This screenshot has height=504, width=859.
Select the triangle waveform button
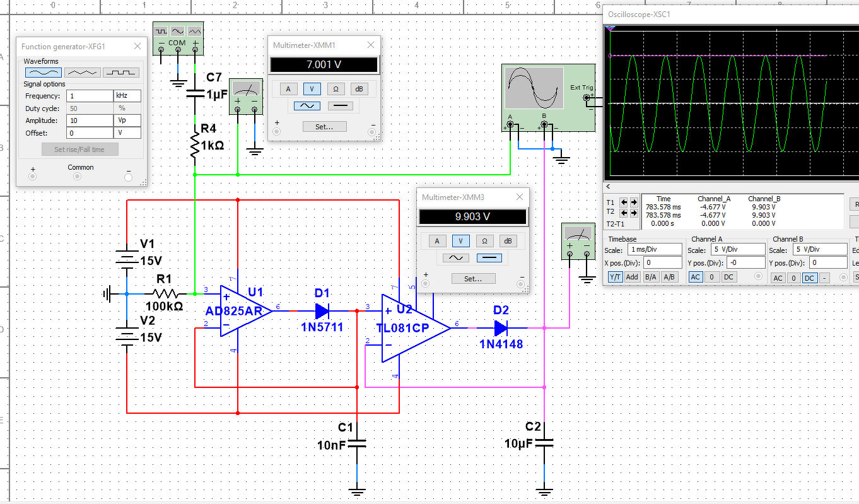click(81, 73)
